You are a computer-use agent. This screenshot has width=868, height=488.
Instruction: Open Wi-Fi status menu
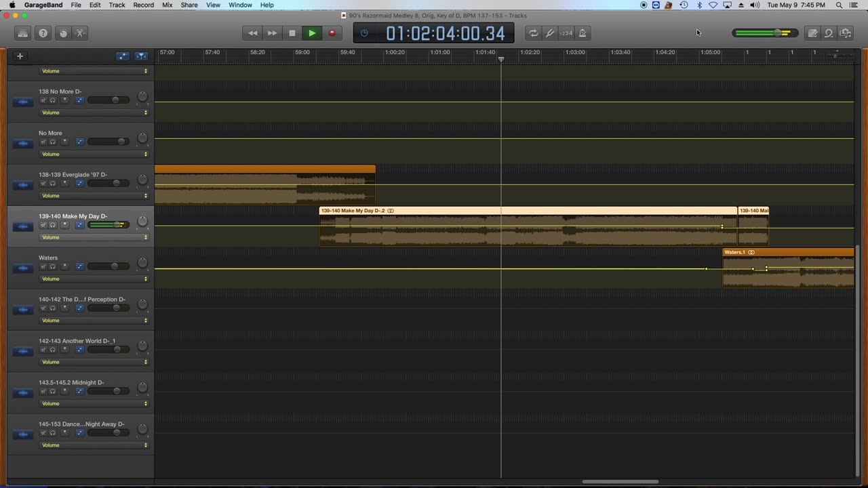[x=713, y=5]
